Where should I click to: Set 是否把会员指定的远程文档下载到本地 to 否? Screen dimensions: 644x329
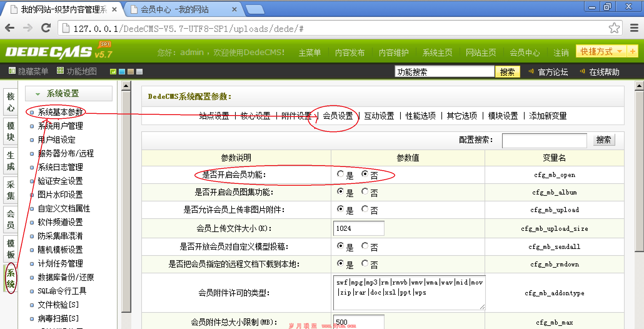click(x=365, y=263)
